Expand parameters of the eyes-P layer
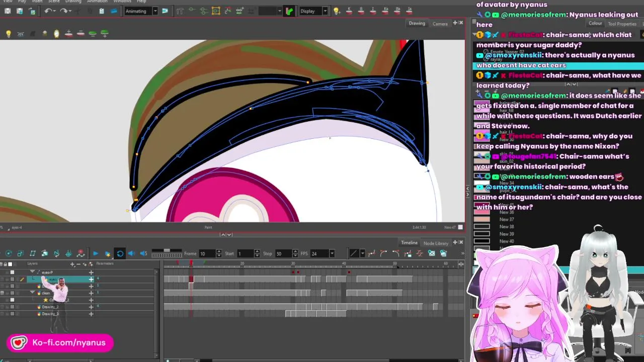The height and width of the screenshot is (362, 644). [91, 272]
